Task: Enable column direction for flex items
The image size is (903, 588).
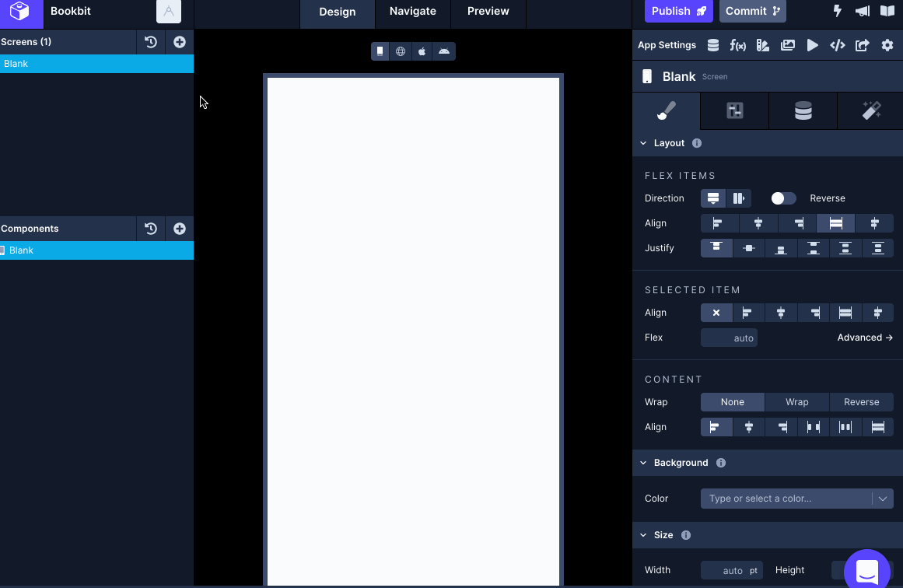Action: tap(738, 198)
